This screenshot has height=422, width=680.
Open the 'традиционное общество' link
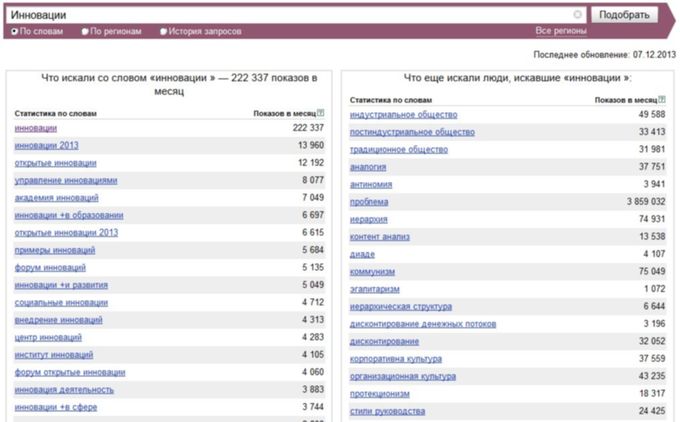click(x=399, y=150)
